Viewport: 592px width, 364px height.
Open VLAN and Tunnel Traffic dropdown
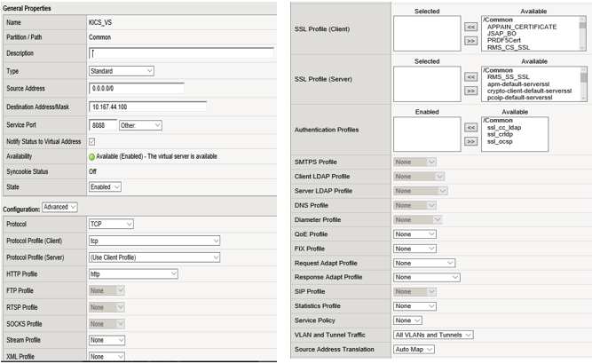pos(433,335)
